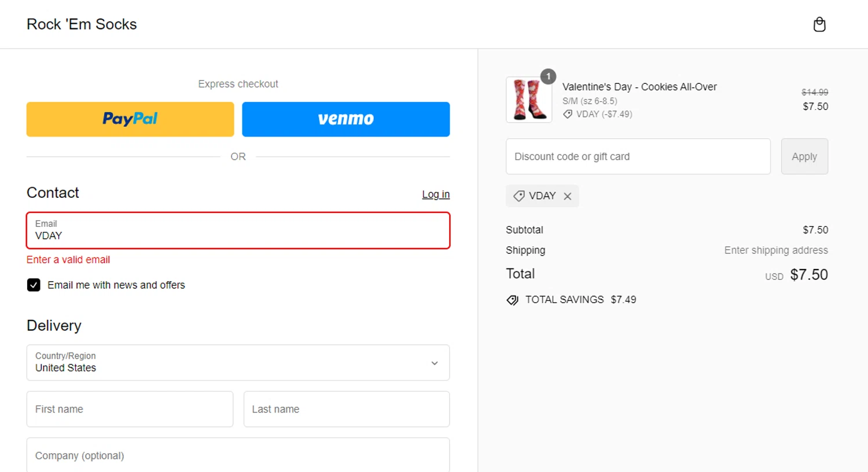Viewport: 868px width, 472px height.
Task: Click the Log in link
Action: (436, 194)
